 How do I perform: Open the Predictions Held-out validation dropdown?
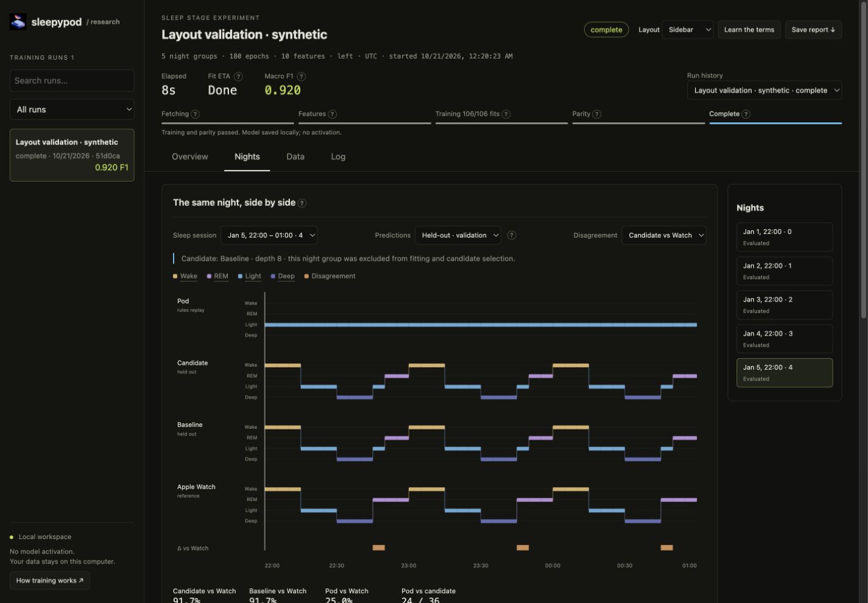[458, 235]
